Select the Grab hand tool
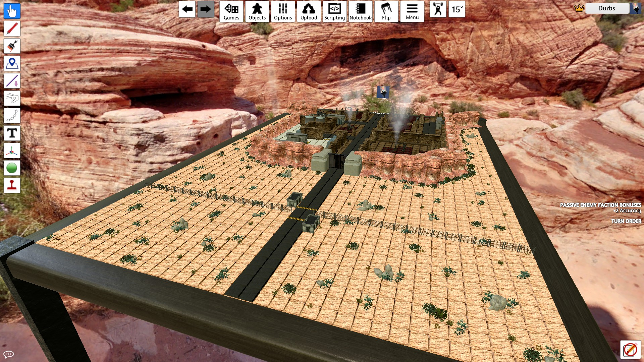Screen dimensions: 644x362 coord(12,11)
